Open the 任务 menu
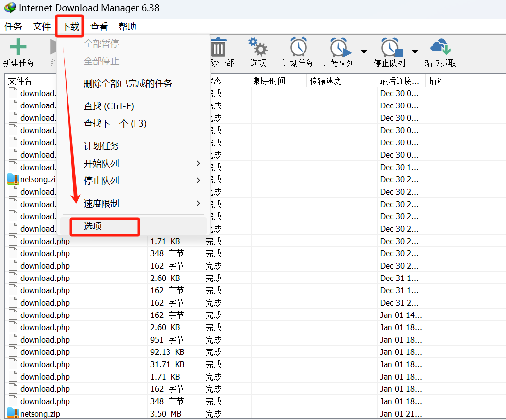506x420 pixels. [x=13, y=27]
